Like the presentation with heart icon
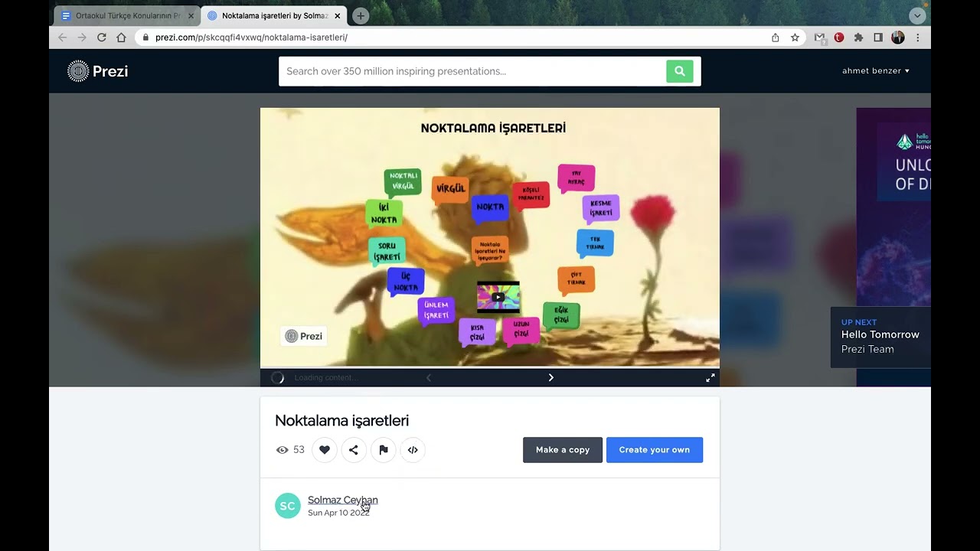Viewport: 980px width, 551px height. (325, 450)
